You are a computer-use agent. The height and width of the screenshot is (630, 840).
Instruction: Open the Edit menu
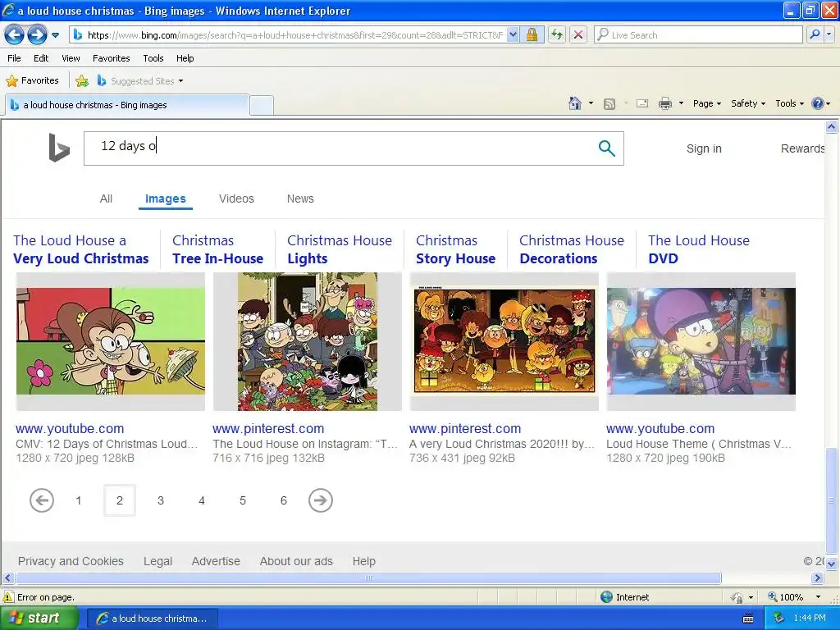coord(41,58)
